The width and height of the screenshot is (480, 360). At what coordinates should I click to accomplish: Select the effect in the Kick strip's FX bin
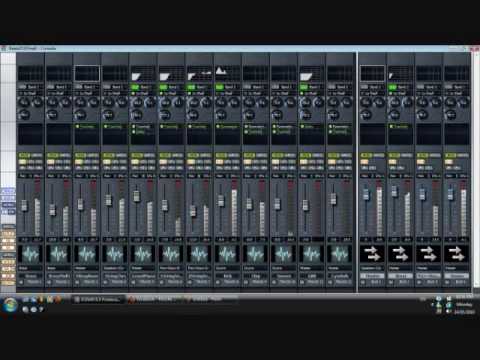tap(227, 127)
